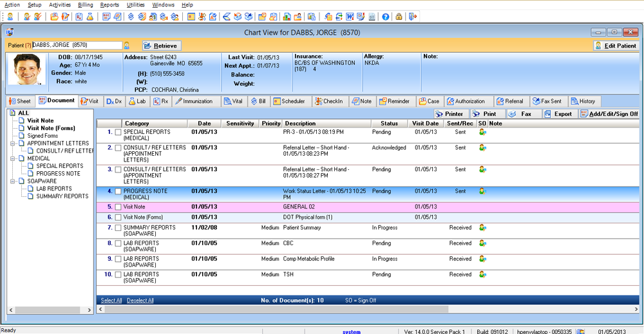This screenshot has height=334, width=644.
Task: Collapse the SOAPWARE tree node
Action: click(13, 181)
